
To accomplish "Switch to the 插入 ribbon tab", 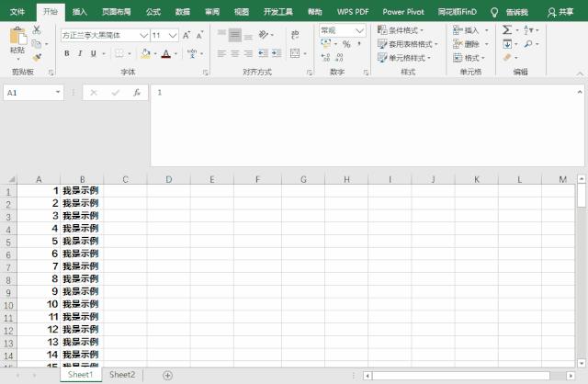I will click(80, 12).
